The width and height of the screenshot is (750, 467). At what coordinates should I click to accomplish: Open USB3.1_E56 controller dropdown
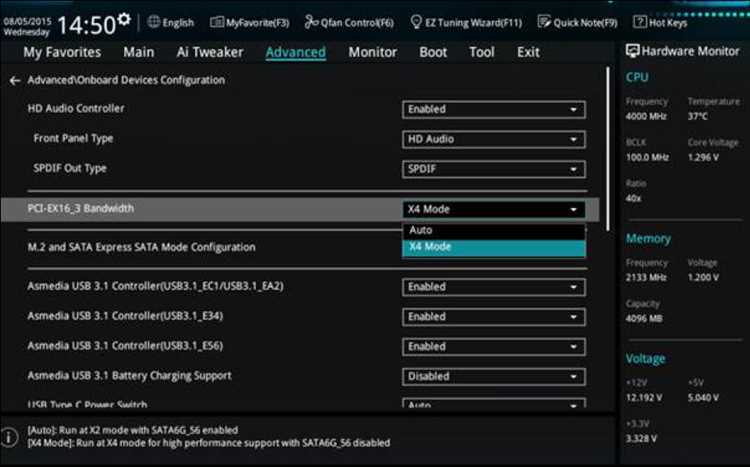click(x=494, y=346)
